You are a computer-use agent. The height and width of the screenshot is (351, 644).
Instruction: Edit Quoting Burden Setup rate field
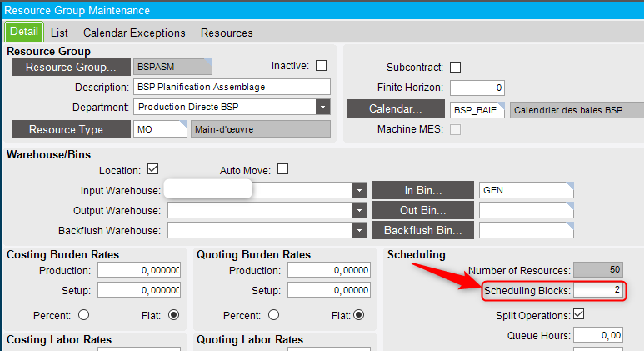tap(329, 290)
